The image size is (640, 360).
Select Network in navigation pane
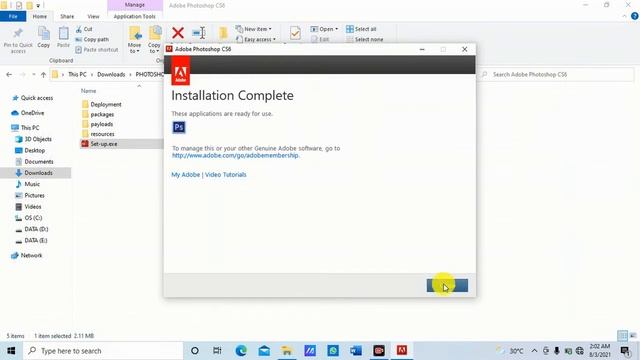[27, 256]
